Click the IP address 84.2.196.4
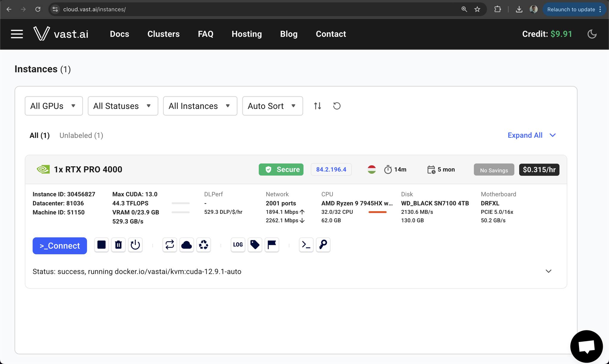 [x=331, y=170]
